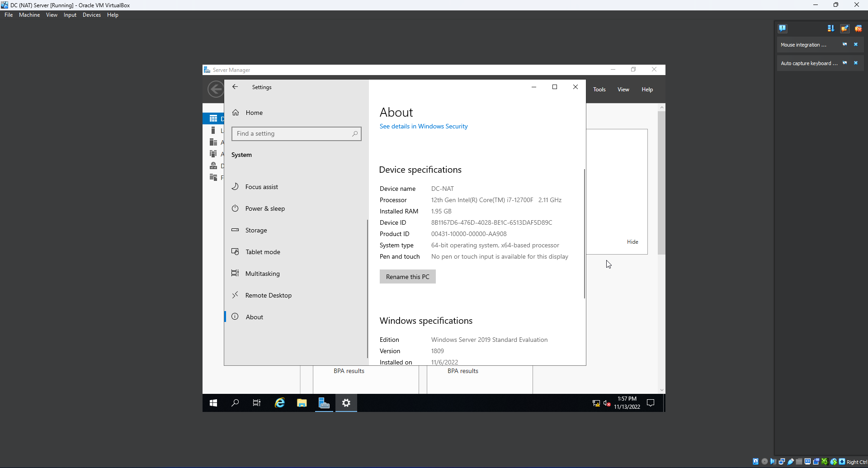
Task: Select Focus assist in Settings sidebar
Action: coord(262,187)
